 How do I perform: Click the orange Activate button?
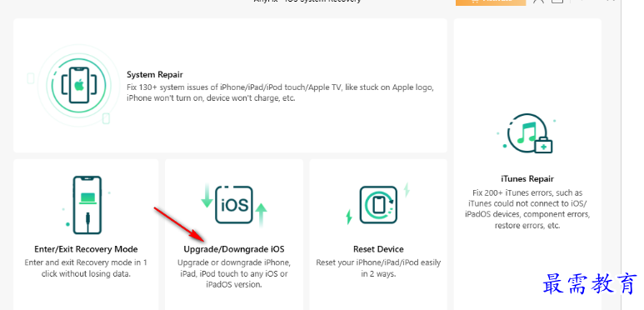pyautogui.click(x=491, y=2)
